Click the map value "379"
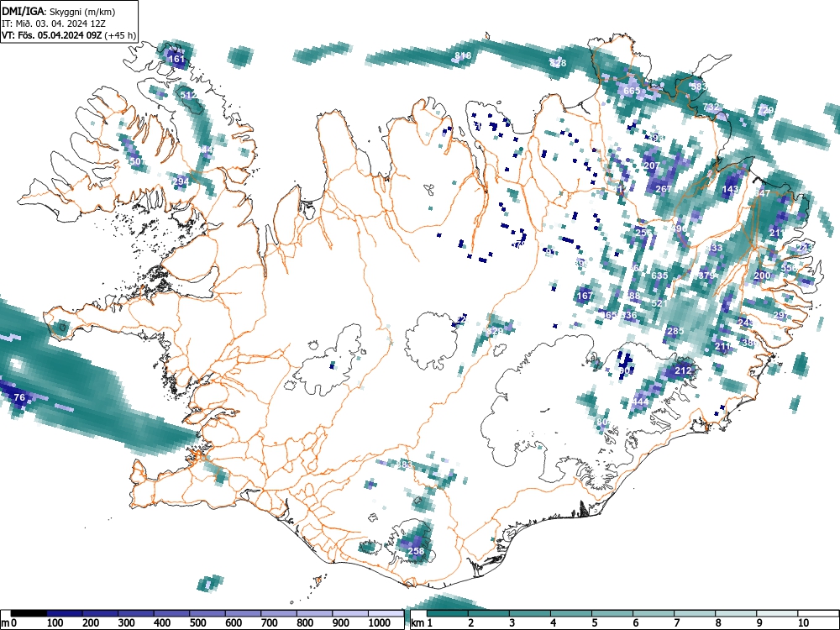The image size is (840, 630). pyautogui.click(x=706, y=276)
